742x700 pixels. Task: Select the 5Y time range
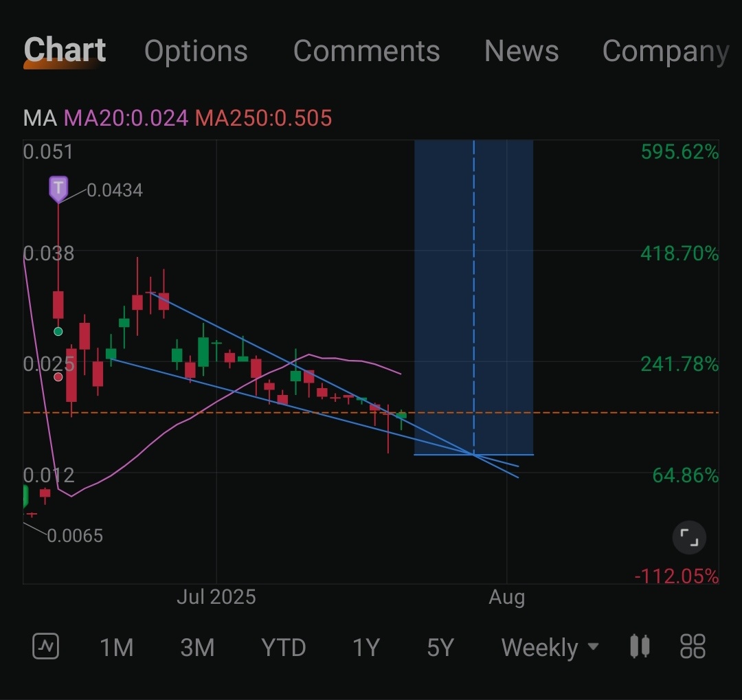[x=440, y=648]
